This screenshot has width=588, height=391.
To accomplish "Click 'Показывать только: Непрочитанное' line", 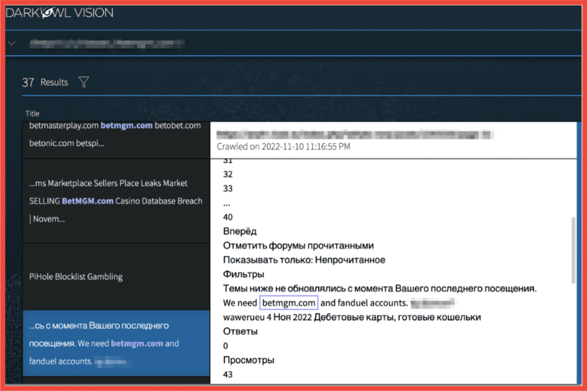I will pos(304,260).
